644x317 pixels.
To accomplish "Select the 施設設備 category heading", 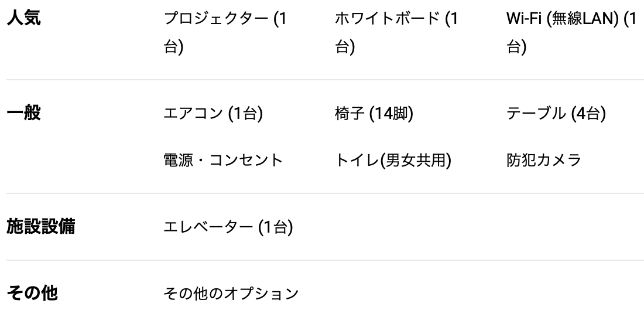I will [x=40, y=227].
